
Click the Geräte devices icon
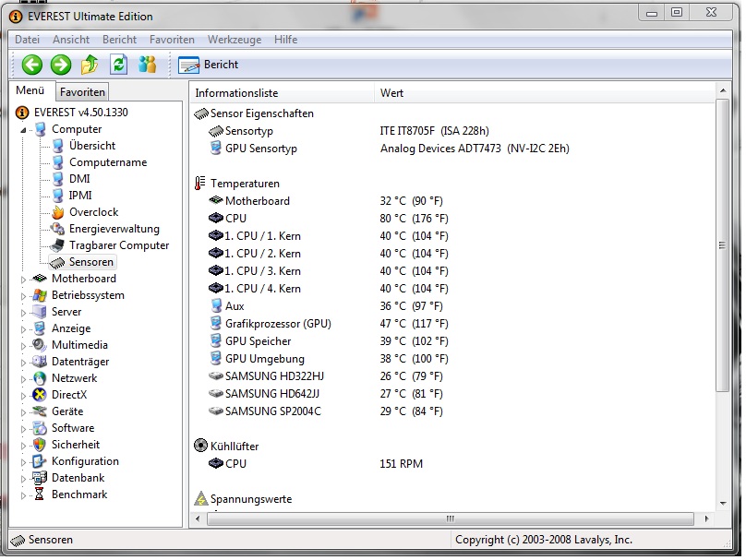[x=40, y=411]
